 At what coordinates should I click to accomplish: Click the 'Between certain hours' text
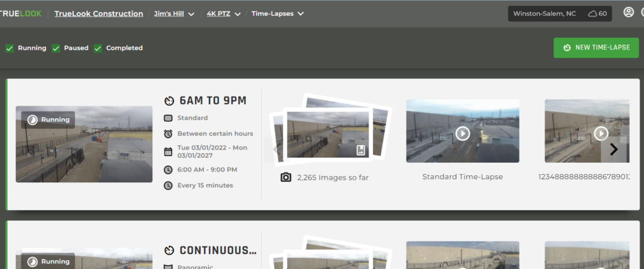tap(215, 134)
